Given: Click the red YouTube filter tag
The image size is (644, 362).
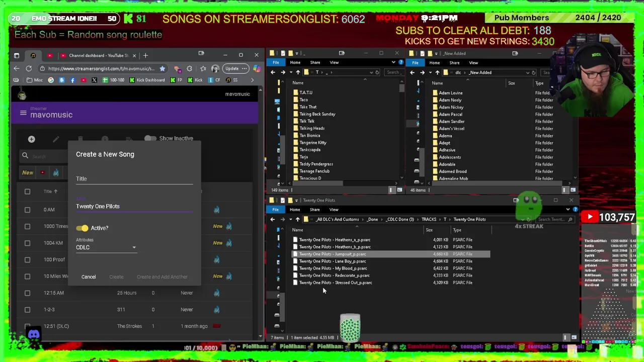Looking at the screenshot, I should pos(42,172).
